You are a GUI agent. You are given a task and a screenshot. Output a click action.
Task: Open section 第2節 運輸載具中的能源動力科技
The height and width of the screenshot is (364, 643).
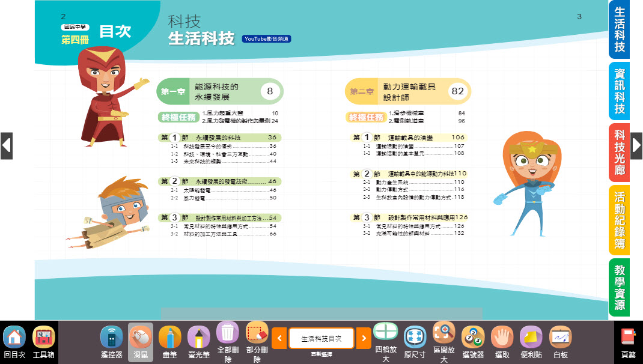(409, 174)
